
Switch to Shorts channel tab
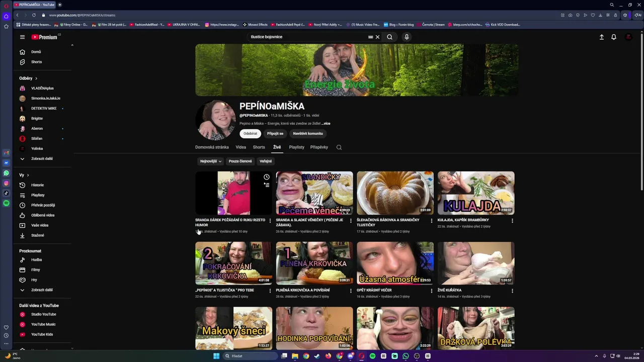[x=259, y=147]
